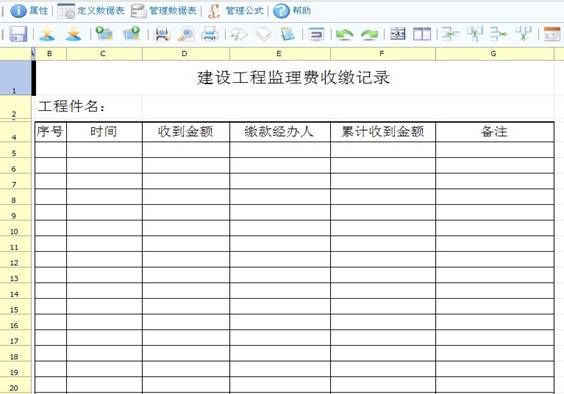Click the title cell 建设工程监理费收缴记录
The height and width of the screenshot is (394, 564).
[294, 78]
